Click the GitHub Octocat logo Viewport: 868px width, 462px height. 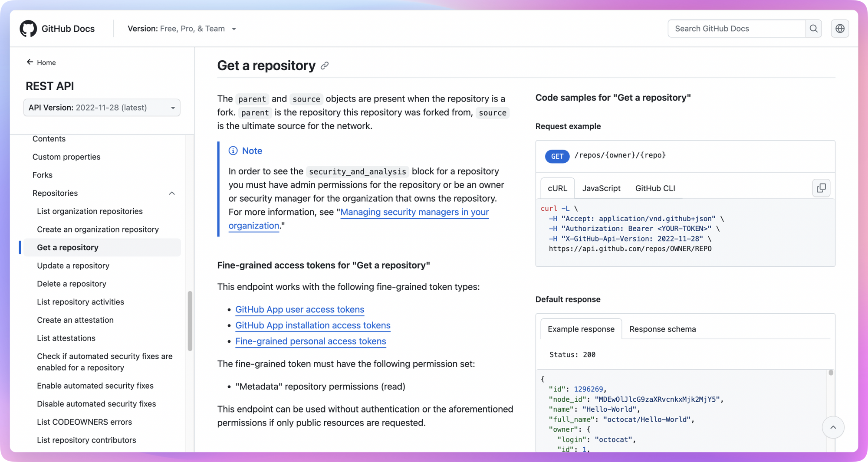coord(28,29)
